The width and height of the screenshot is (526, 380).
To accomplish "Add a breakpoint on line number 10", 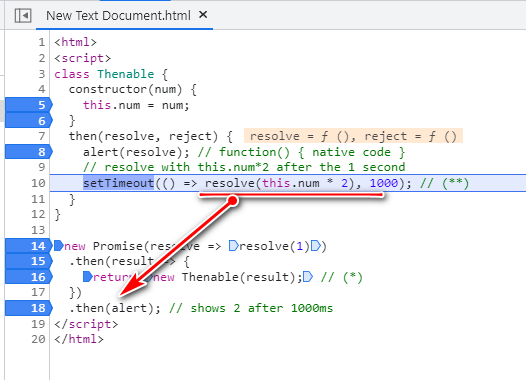I will click(38, 183).
